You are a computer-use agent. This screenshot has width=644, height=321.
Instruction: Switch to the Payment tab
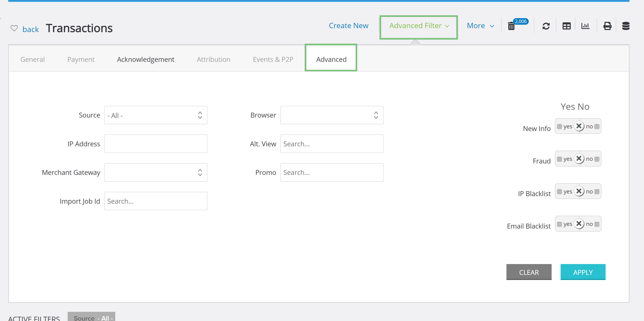click(81, 59)
